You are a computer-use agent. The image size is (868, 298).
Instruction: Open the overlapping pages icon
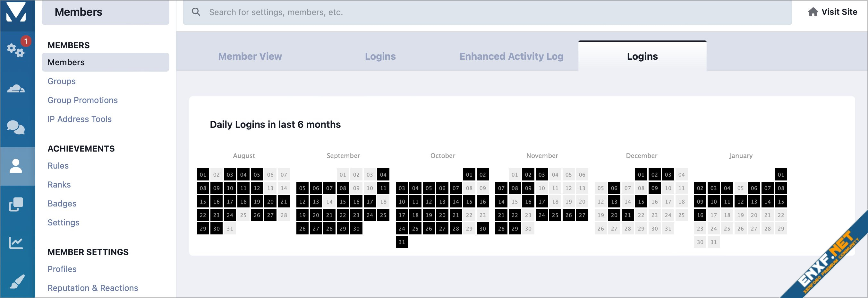coord(16,205)
